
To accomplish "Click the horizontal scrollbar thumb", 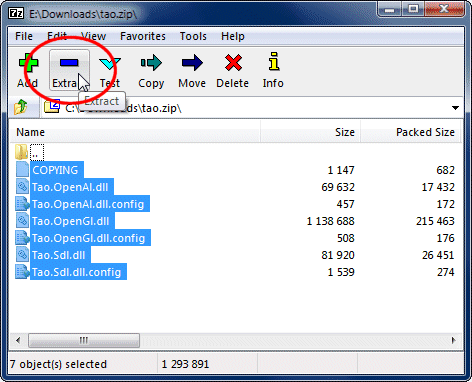I will [84, 340].
